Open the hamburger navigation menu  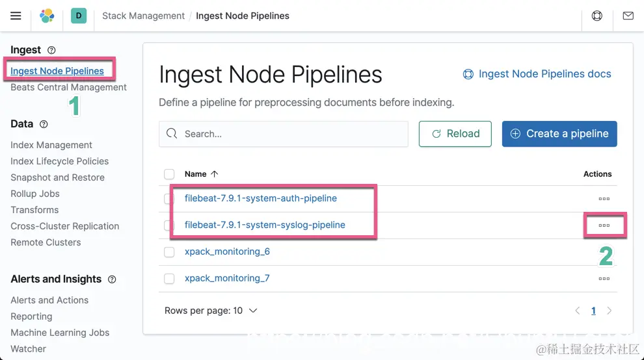click(16, 16)
